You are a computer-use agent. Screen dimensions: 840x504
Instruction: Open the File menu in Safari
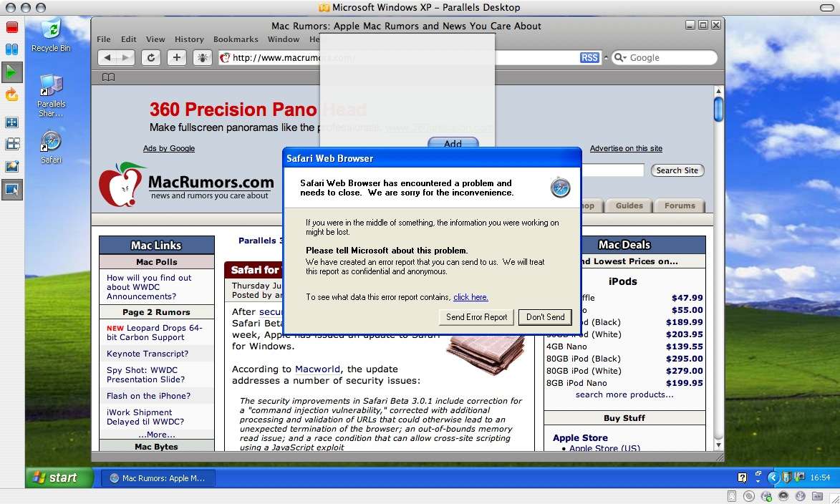tap(103, 39)
